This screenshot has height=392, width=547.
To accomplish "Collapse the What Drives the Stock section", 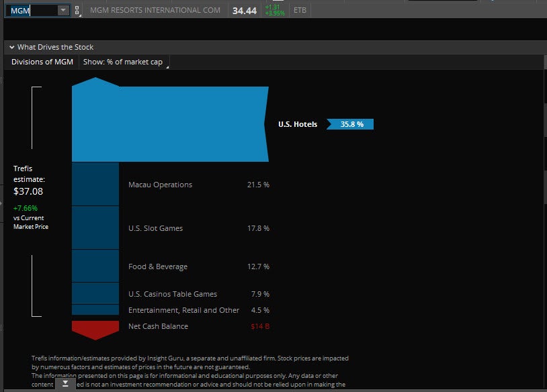I will [x=12, y=47].
